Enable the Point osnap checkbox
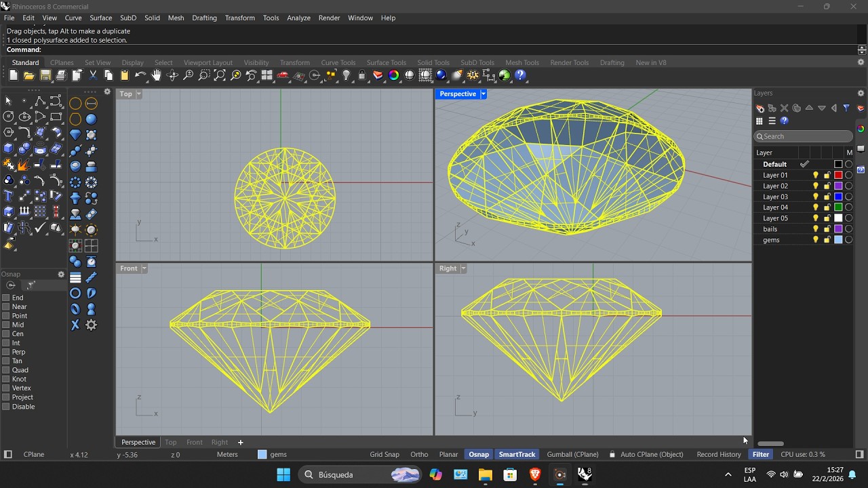The height and width of the screenshot is (488, 868). point(6,316)
